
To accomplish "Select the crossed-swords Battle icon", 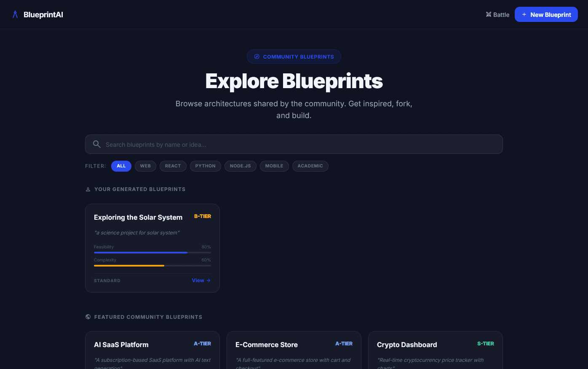I will pos(489,14).
